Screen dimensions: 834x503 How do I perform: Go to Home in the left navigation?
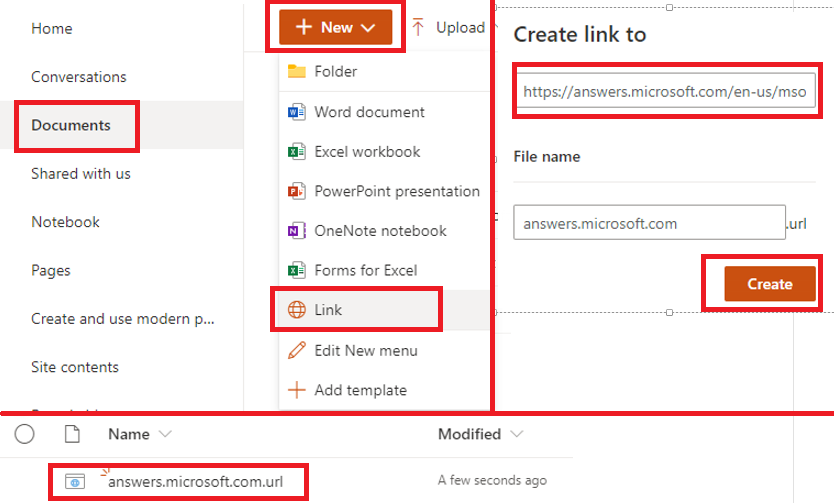(52, 28)
